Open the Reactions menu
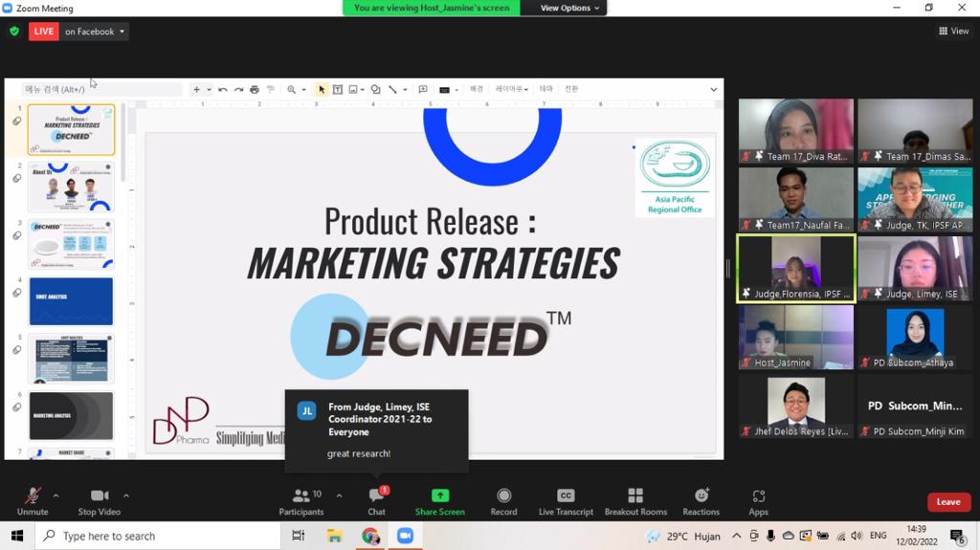Viewport: 980px width, 550px height. click(x=702, y=501)
